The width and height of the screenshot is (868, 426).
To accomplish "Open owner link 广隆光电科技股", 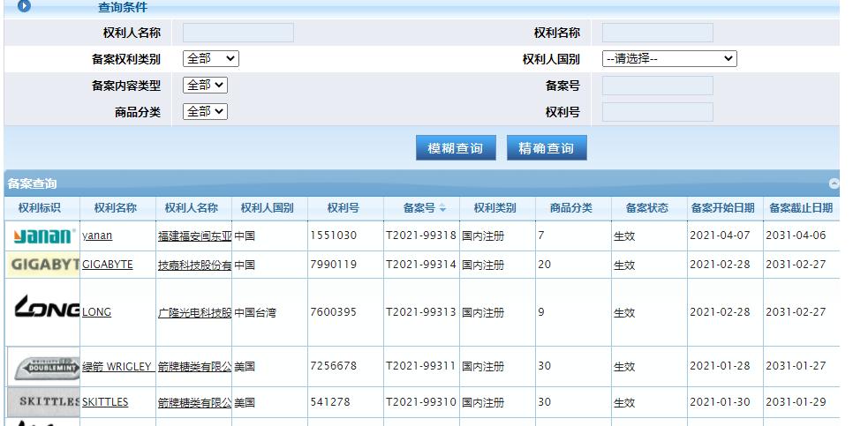I will [x=195, y=312].
